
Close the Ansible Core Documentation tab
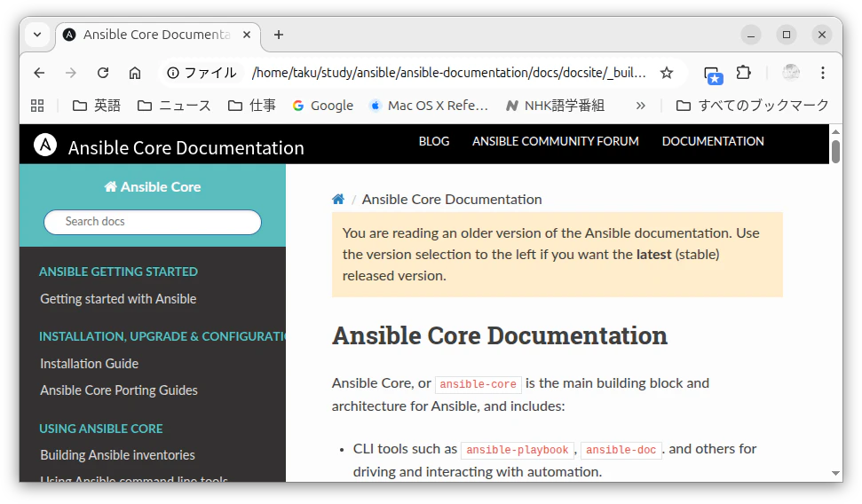click(x=247, y=35)
